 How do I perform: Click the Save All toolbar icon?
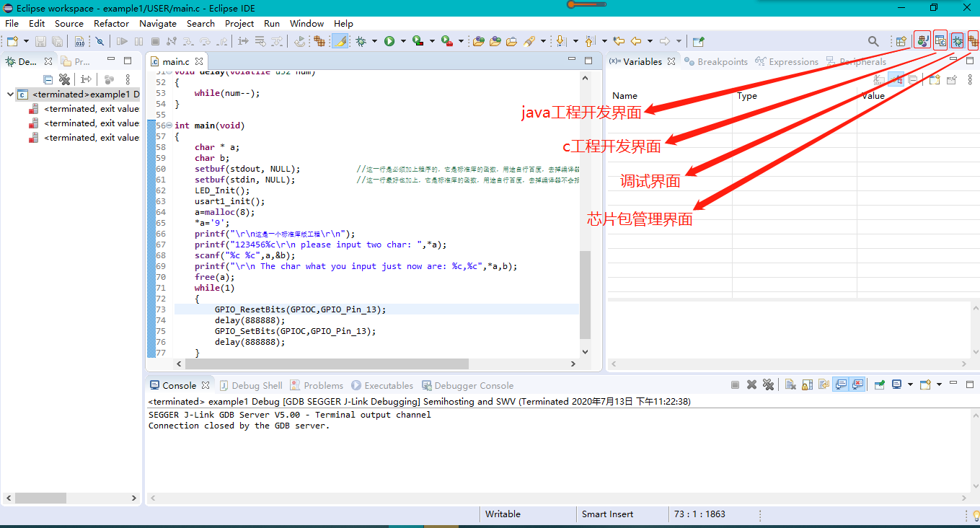point(57,41)
